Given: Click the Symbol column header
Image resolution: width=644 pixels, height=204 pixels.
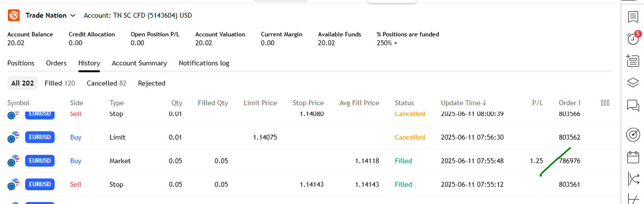Looking at the screenshot, I should pyautogui.click(x=18, y=103).
